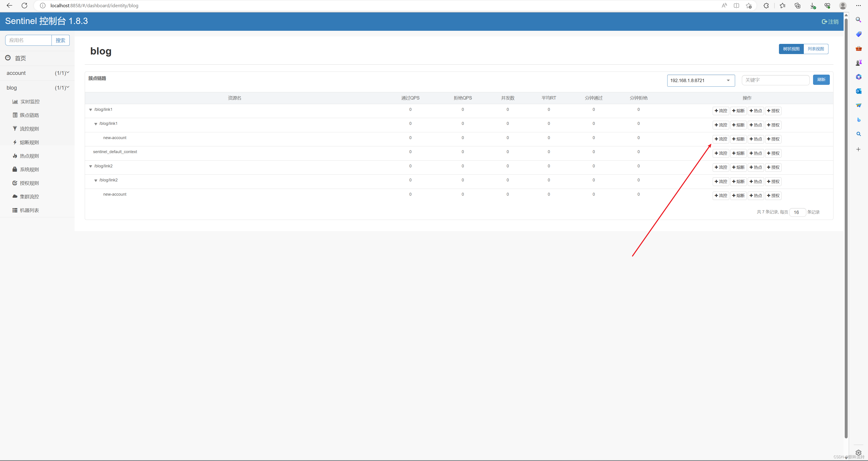Toggle 树状视图 view mode
Viewport: 868px width, 461px height.
(791, 49)
